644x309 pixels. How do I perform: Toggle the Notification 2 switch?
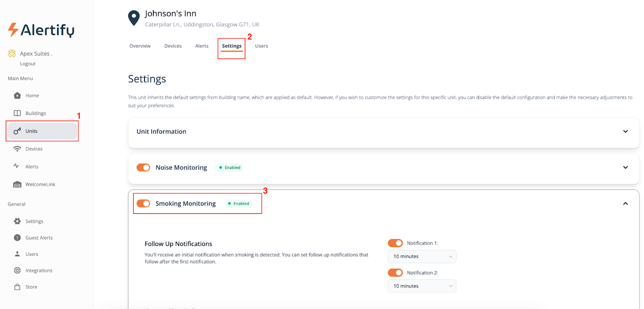pos(395,273)
